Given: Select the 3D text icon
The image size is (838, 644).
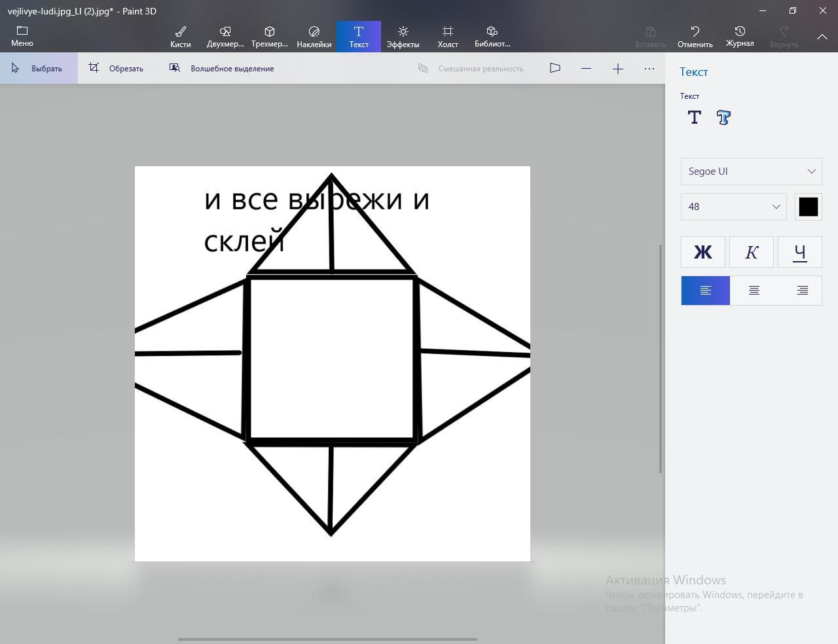Looking at the screenshot, I should tap(723, 118).
